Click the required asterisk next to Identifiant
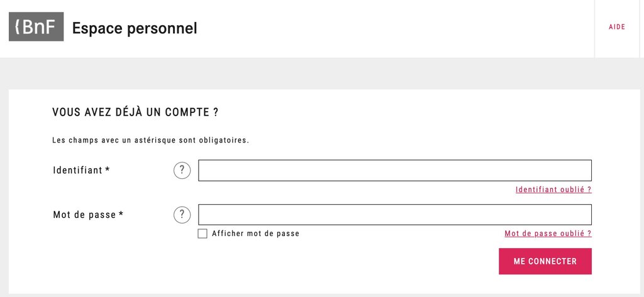Image resolution: width=644 pixels, height=297 pixels. coord(108,169)
